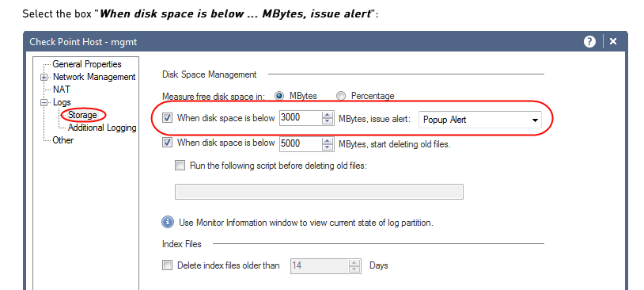Image resolution: width=644 pixels, height=290 pixels.
Task: Select the Percentage radio button
Action: (341, 96)
